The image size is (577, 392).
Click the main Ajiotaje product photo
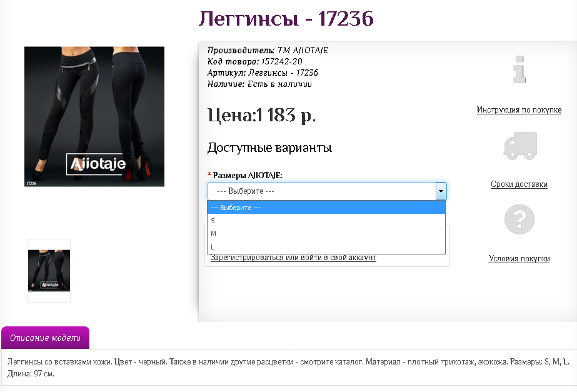[x=94, y=116]
